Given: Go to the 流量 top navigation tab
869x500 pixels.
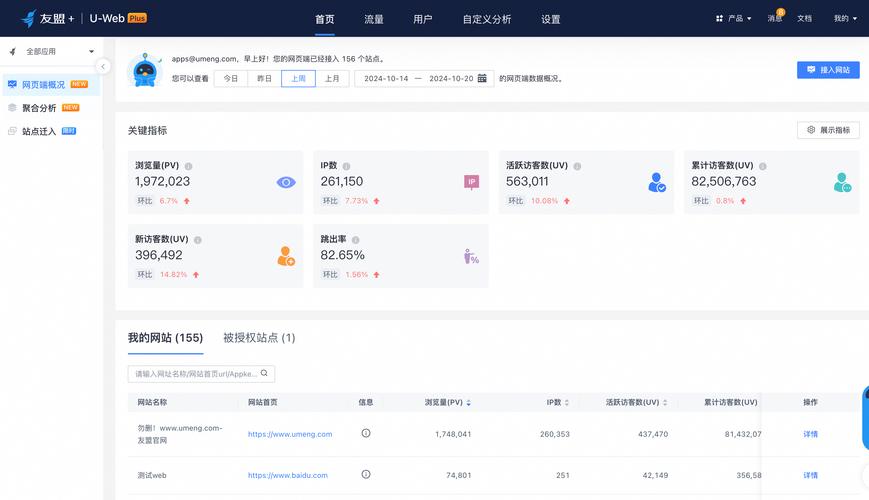Looking at the screenshot, I should coord(374,19).
